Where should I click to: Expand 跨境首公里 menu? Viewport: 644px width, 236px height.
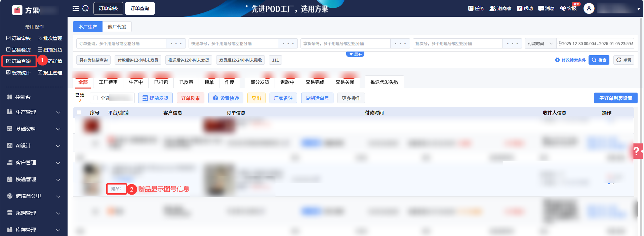click(x=34, y=196)
